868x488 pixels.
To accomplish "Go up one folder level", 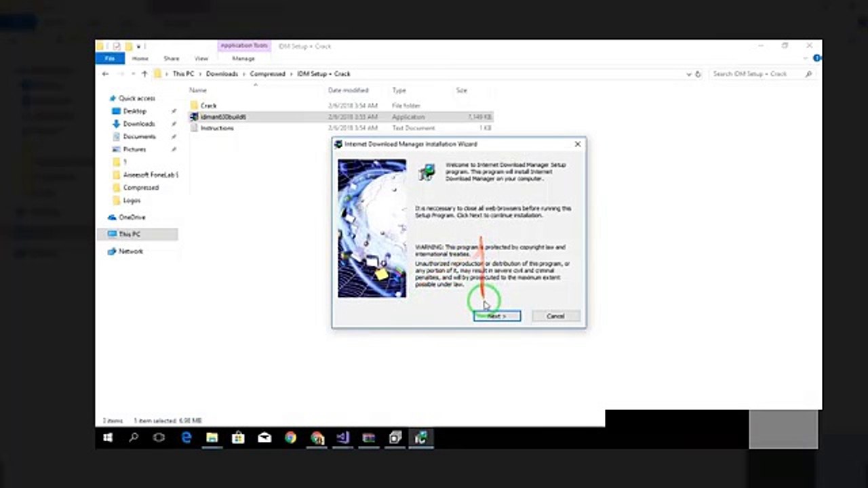I will pos(144,74).
